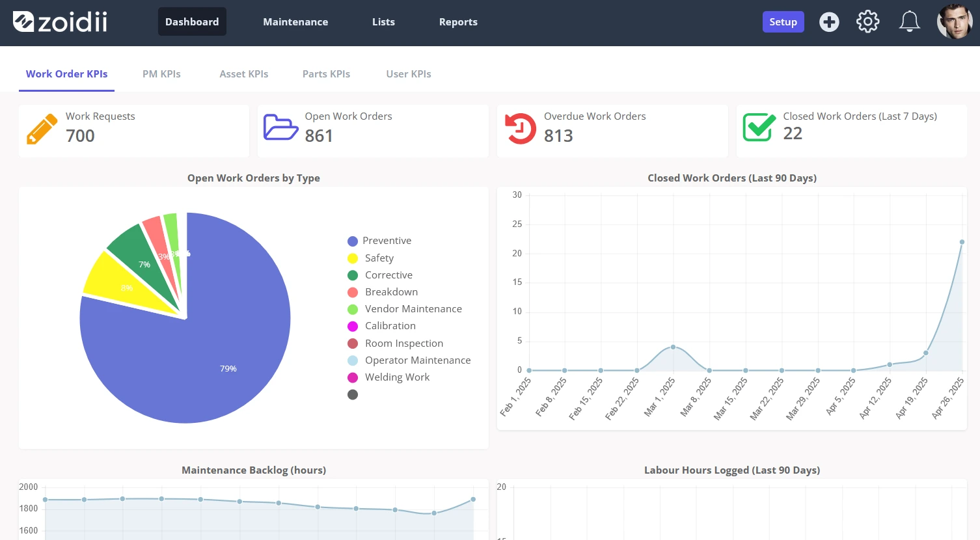Go to the Dashboard menu
980x540 pixels.
[x=192, y=22]
